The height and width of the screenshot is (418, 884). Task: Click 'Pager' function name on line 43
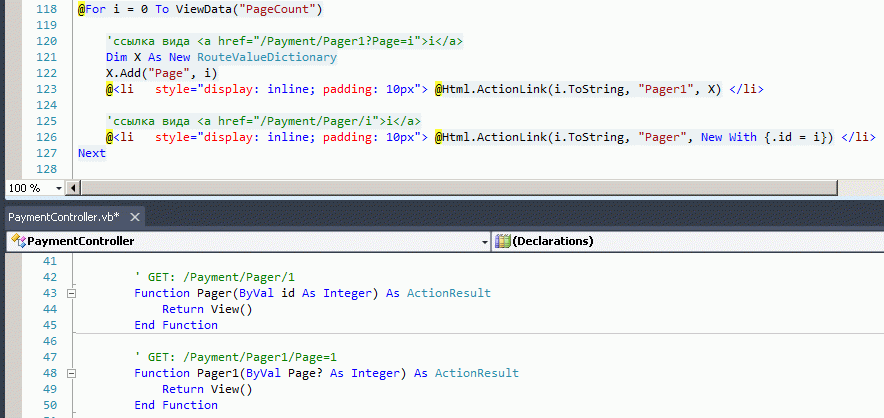[214, 293]
